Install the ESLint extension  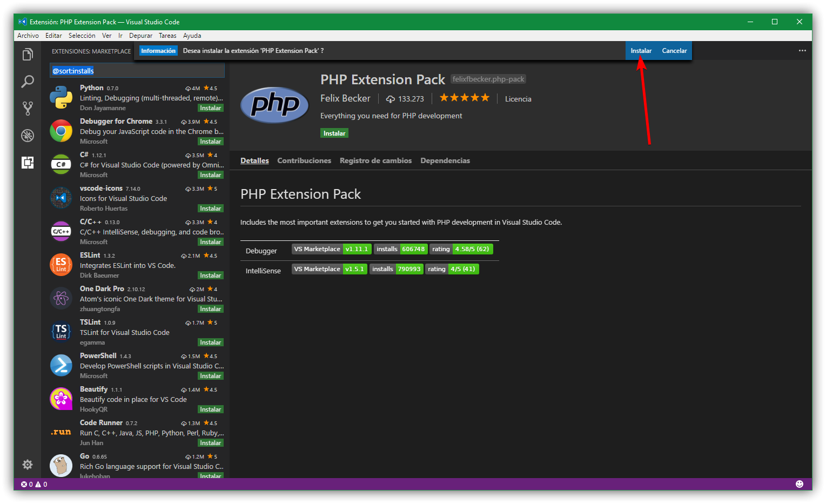[210, 275]
